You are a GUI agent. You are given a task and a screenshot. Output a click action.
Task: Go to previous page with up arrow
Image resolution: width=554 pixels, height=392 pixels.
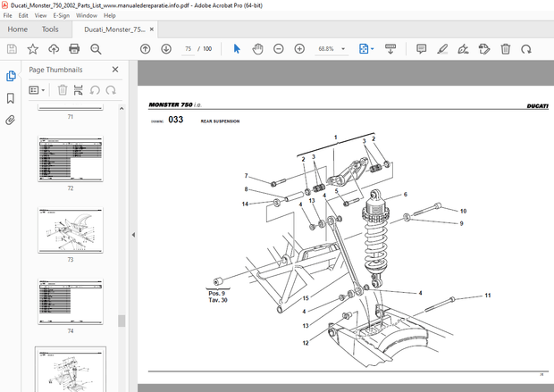point(146,49)
